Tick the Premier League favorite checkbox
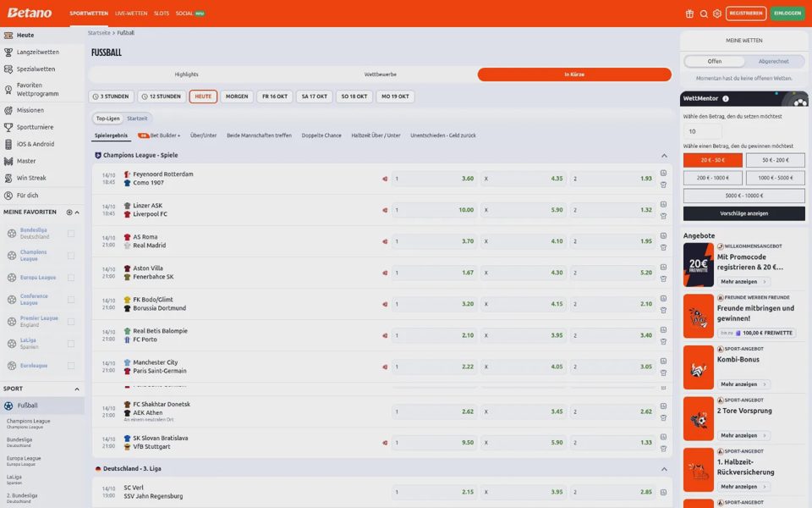The width and height of the screenshot is (812, 508). pyautogui.click(x=71, y=322)
